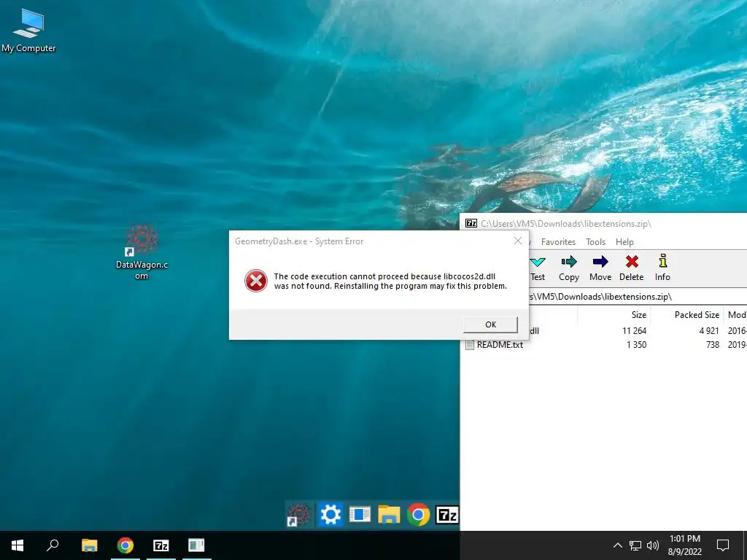Open the notification center icon
747x560 pixels.
tap(723, 545)
